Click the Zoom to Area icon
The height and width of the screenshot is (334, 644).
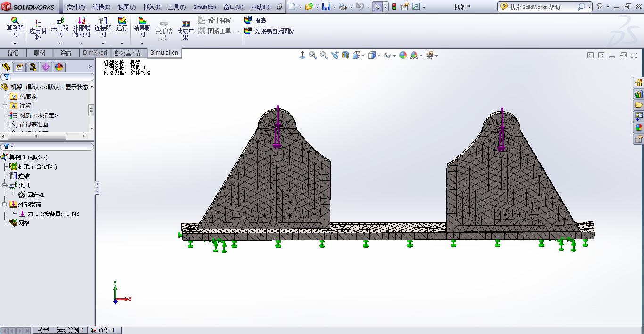tap(324, 56)
